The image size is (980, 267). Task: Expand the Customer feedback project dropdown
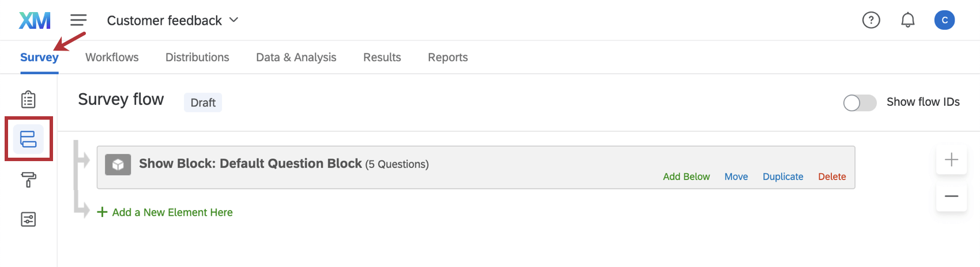click(x=172, y=21)
